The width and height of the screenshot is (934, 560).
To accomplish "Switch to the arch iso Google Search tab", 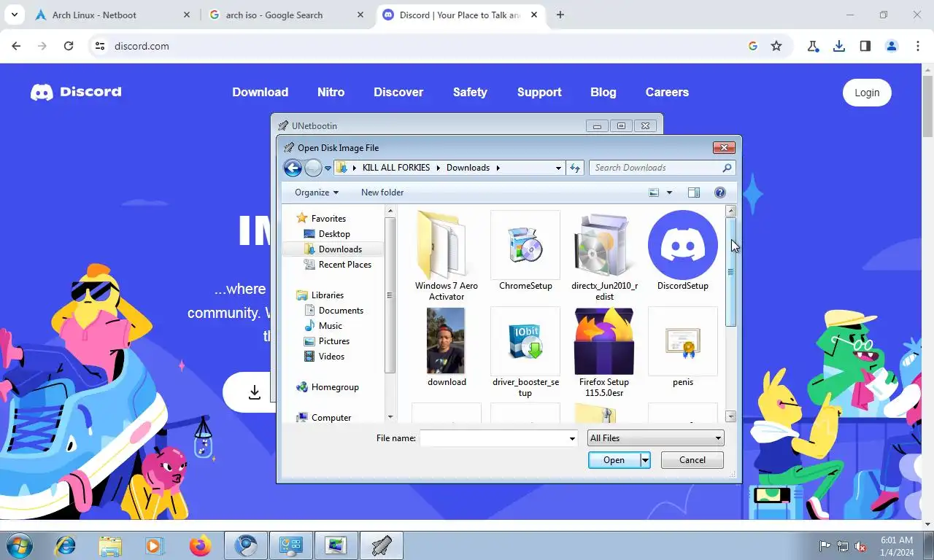I will (x=274, y=15).
